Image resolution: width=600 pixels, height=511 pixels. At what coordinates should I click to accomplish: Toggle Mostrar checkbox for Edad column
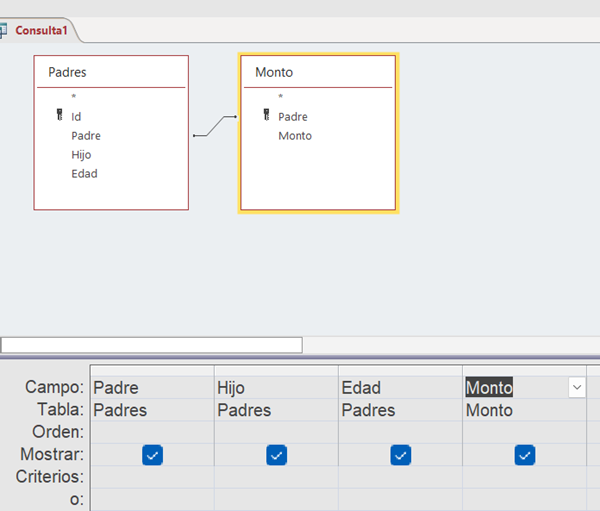(x=400, y=455)
